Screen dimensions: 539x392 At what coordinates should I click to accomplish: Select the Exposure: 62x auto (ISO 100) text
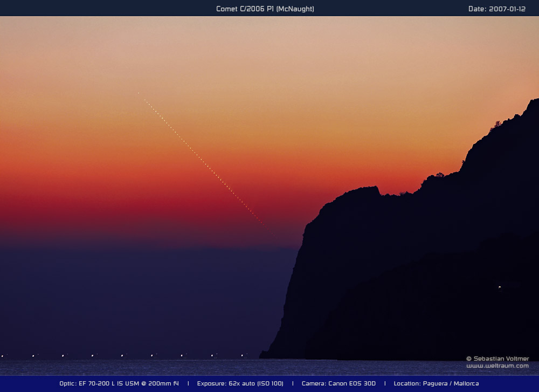click(x=240, y=383)
